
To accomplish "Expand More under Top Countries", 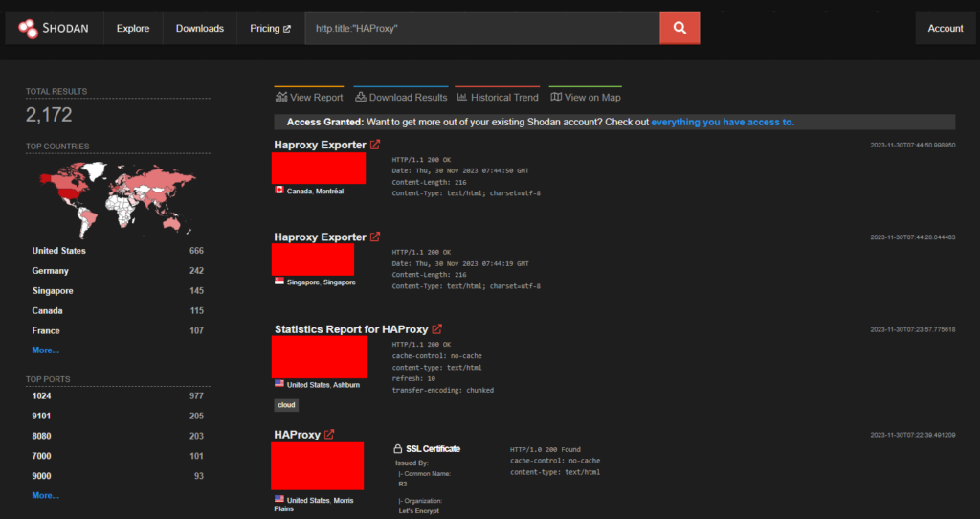I will (x=46, y=350).
